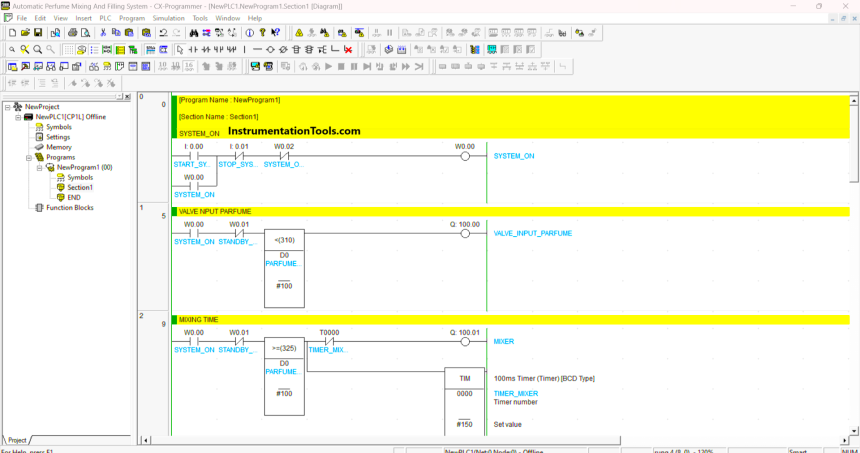Collapse NewProgram1 (00) node
This screenshot has height=453, width=860.
coord(39,168)
